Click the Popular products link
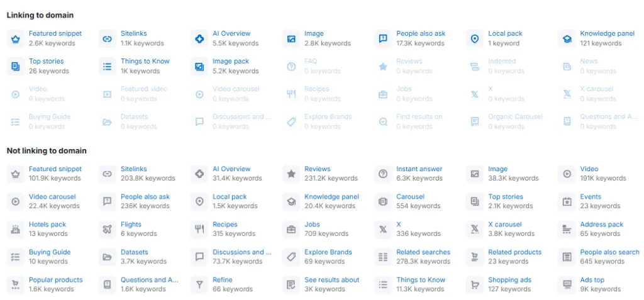This screenshot has height=300, width=644. (55, 280)
